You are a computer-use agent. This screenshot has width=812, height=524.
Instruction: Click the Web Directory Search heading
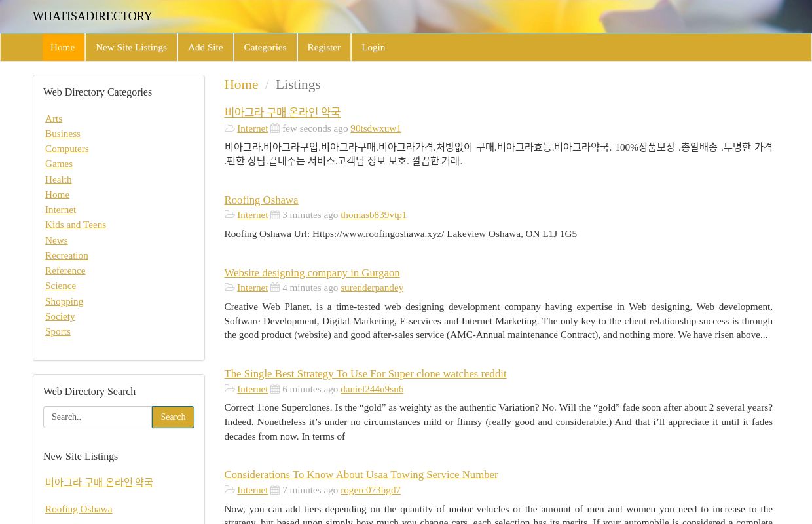(x=89, y=392)
